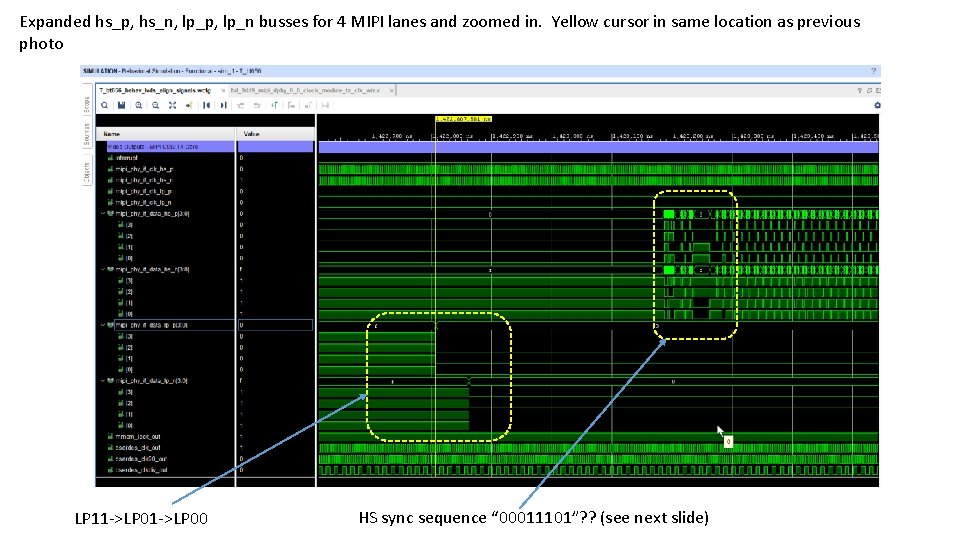Collapse the mipi_phy_if_data_hs_p[3:0] bus

click(x=103, y=214)
